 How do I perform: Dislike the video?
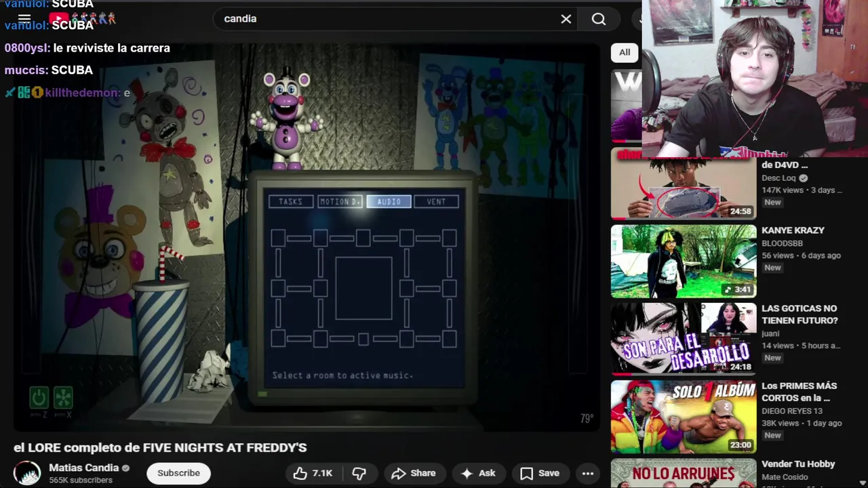click(x=359, y=473)
